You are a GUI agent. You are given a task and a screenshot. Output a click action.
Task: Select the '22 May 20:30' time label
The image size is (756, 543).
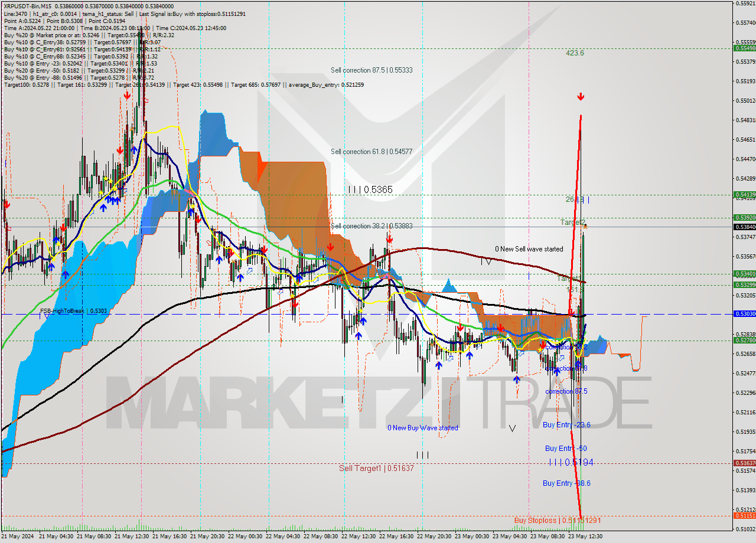(434, 537)
